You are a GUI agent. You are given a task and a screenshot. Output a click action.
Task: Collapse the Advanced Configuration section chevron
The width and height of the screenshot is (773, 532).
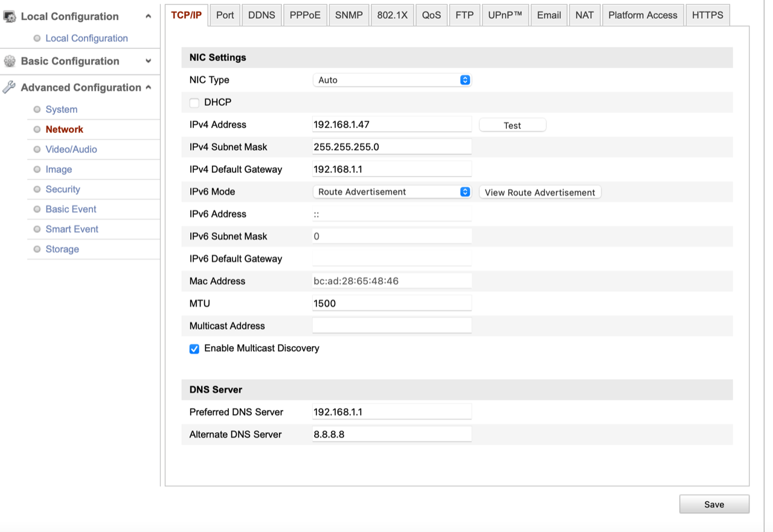149,88
